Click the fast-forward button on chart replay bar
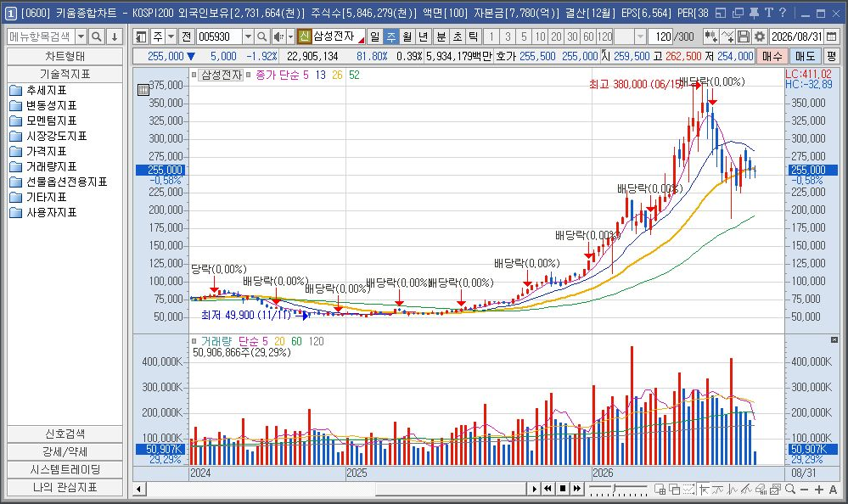The width and height of the screenshot is (848, 504). tap(577, 489)
